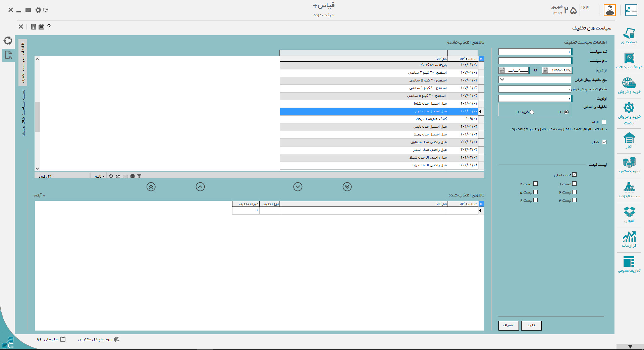Click the اولویت priority input field

click(535, 99)
